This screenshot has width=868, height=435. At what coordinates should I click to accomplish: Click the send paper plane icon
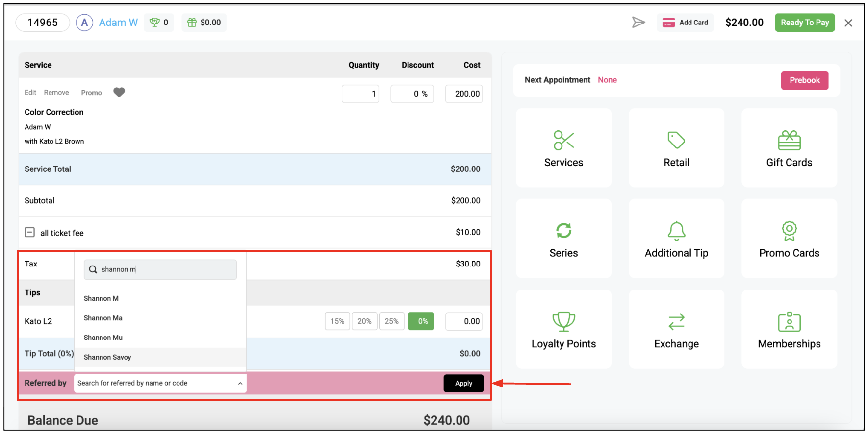(x=638, y=23)
